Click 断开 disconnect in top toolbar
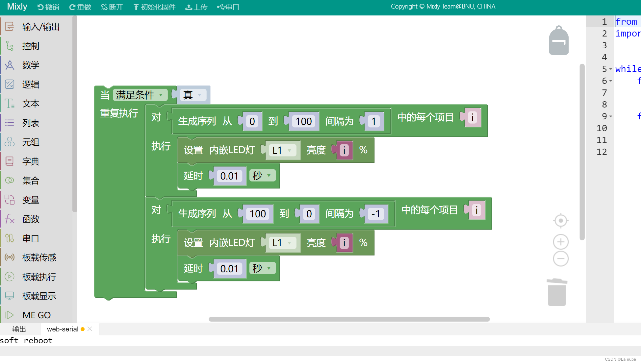 [x=112, y=7]
